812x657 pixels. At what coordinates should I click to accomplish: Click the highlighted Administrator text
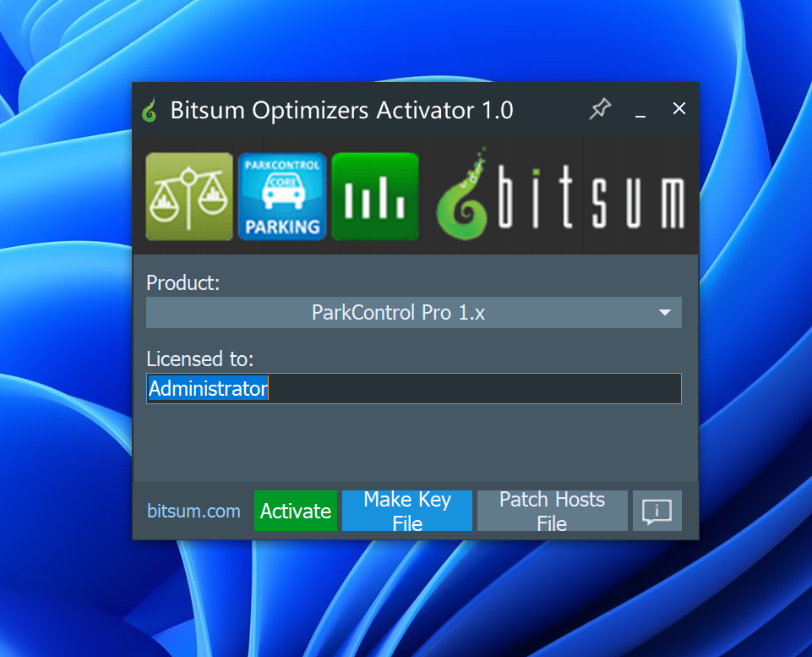point(208,389)
